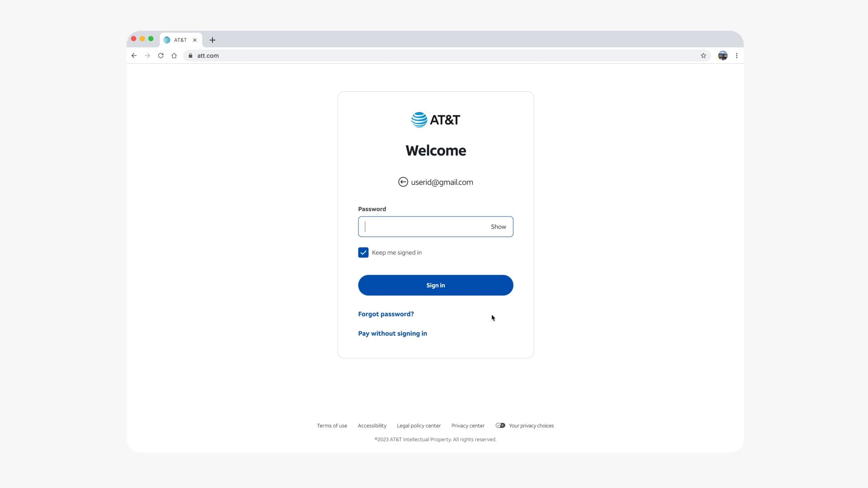
Task: Open Your privacy choices link
Action: tap(531, 426)
